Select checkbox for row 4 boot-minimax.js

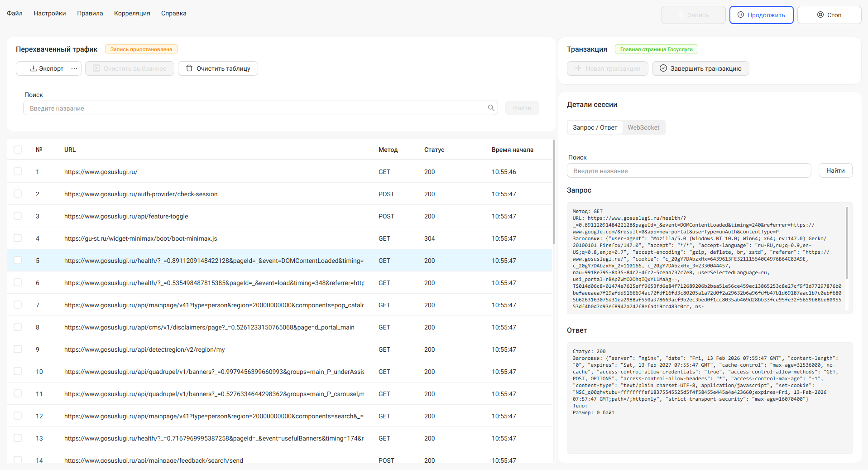18,238
